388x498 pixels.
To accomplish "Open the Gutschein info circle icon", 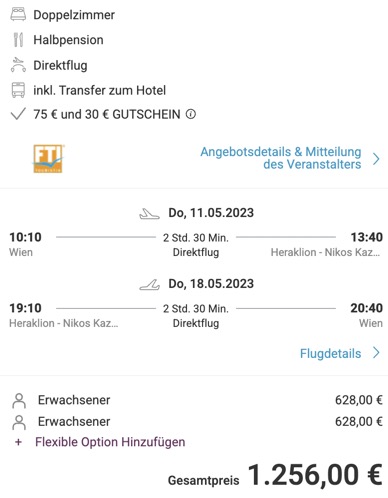I will (191, 114).
